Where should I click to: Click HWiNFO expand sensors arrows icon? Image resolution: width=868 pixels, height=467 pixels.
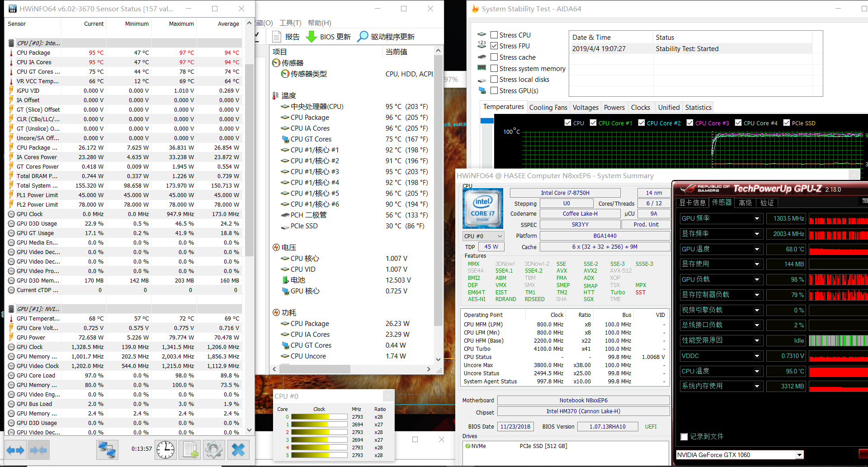(15, 450)
